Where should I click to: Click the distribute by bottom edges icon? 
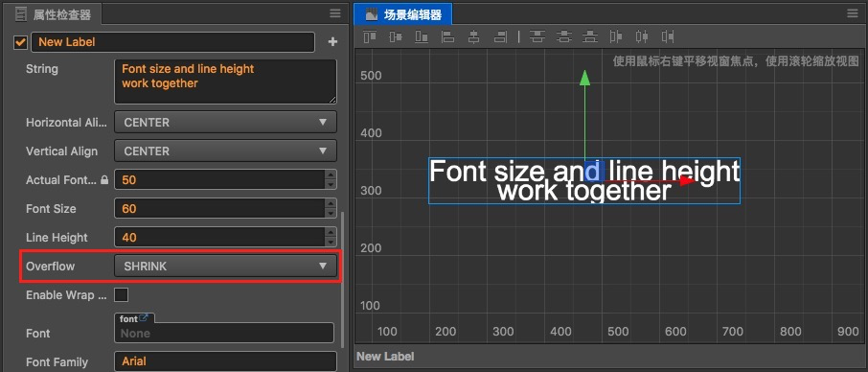[590, 37]
